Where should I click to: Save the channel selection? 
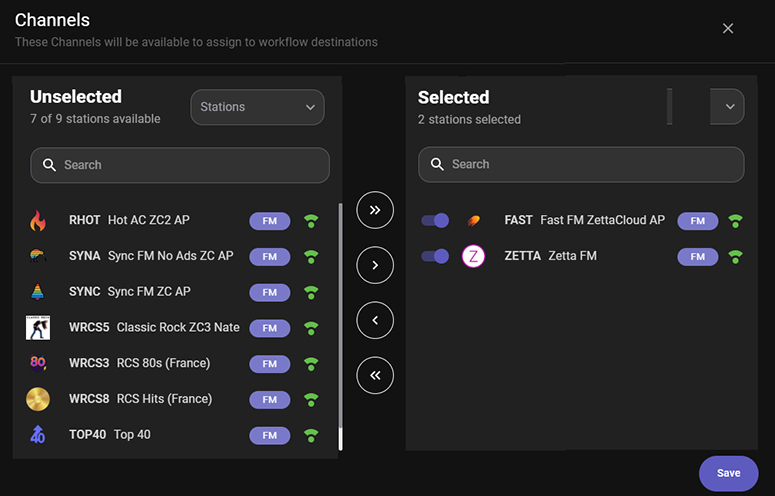click(728, 473)
